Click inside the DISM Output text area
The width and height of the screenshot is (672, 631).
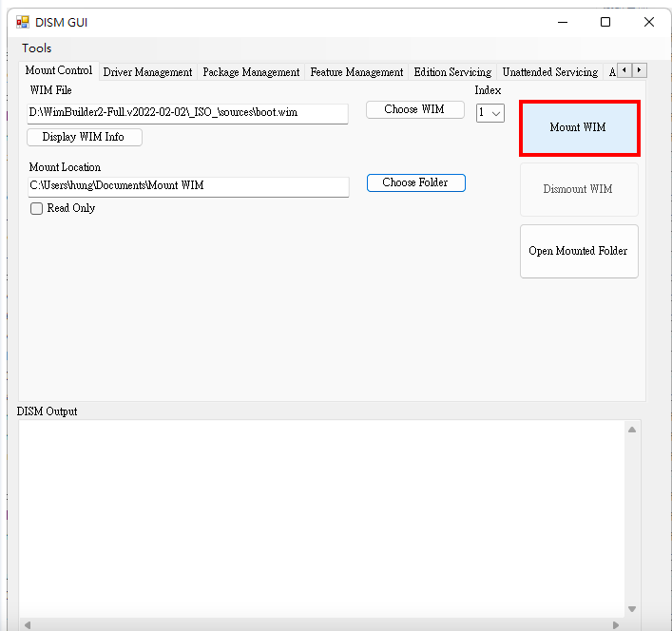click(x=321, y=518)
